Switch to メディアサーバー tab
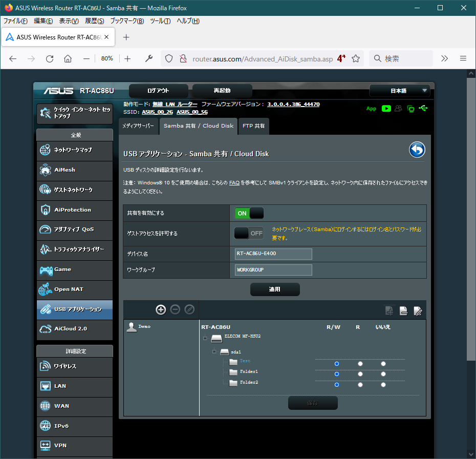Viewport: 476px width, 459px height. [138, 126]
